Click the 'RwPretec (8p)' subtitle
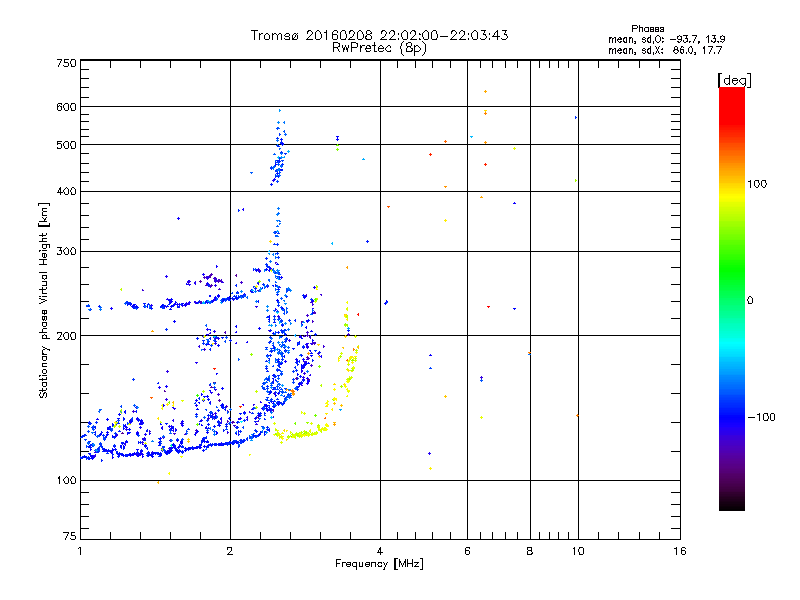 379,48
